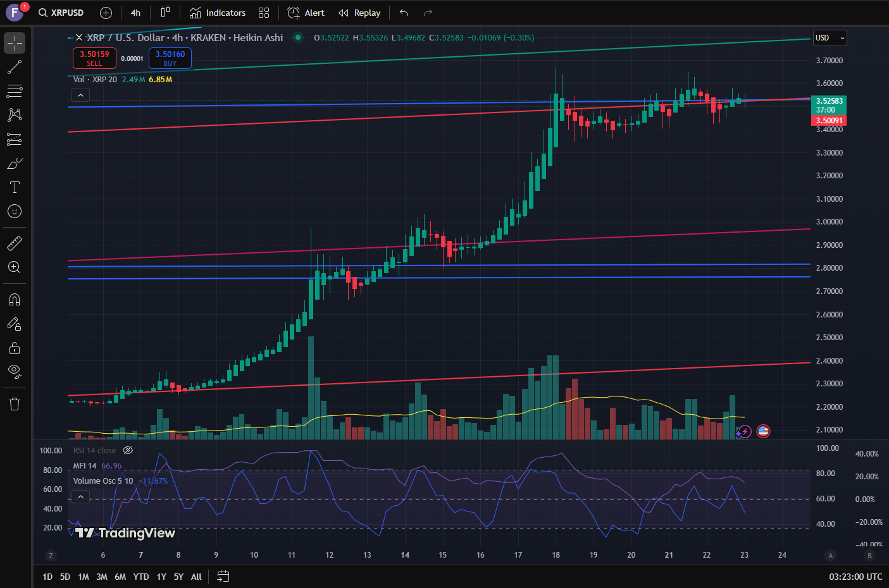
Task: Click the Z timezone button on time axis
Action: point(51,556)
